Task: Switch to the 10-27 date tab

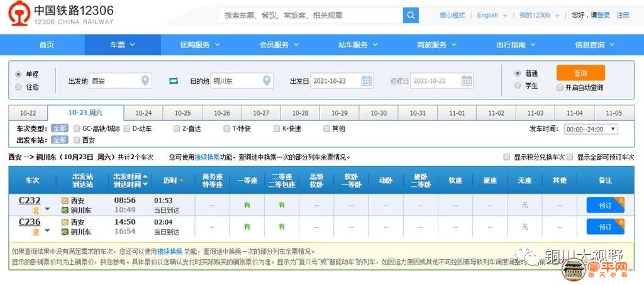Action: coord(261,113)
